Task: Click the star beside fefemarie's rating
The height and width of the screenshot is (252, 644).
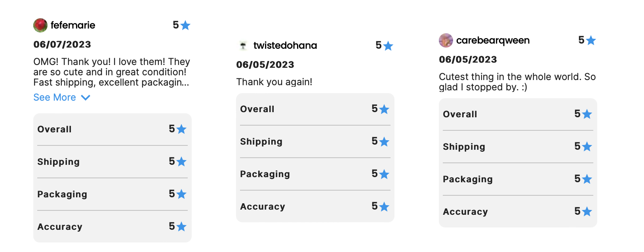Action: click(x=185, y=26)
